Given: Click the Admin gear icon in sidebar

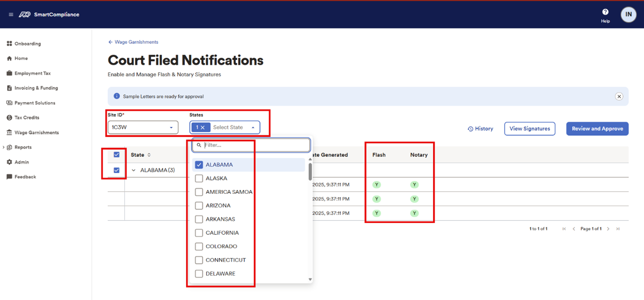Looking at the screenshot, I should pos(9,162).
